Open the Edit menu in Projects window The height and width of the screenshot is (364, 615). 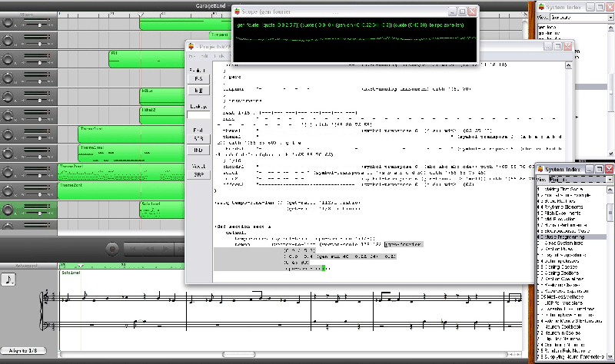[204, 56]
